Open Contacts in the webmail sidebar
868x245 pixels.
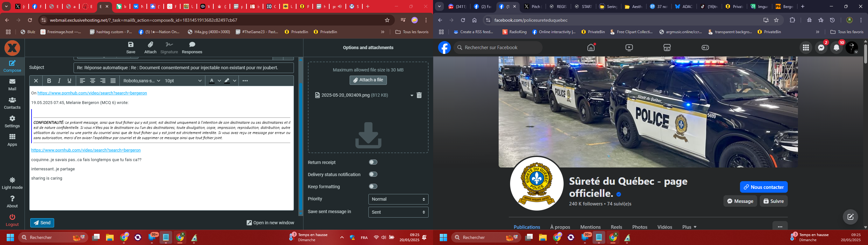click(12, 103)
